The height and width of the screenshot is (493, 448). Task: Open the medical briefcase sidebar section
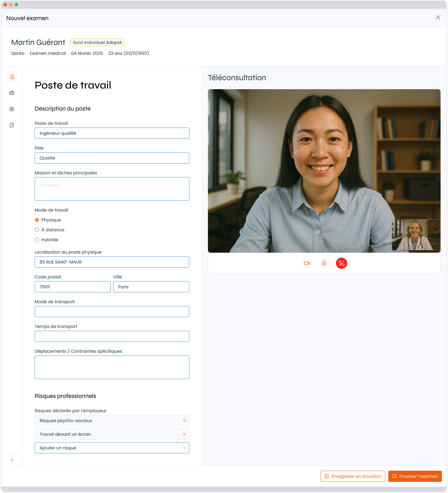[12, 93]
